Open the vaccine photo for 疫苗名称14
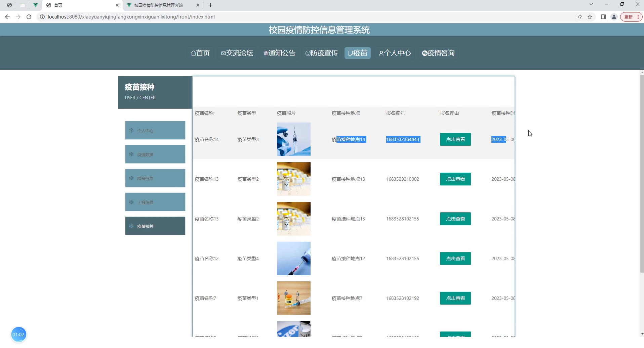 [294, 139]
